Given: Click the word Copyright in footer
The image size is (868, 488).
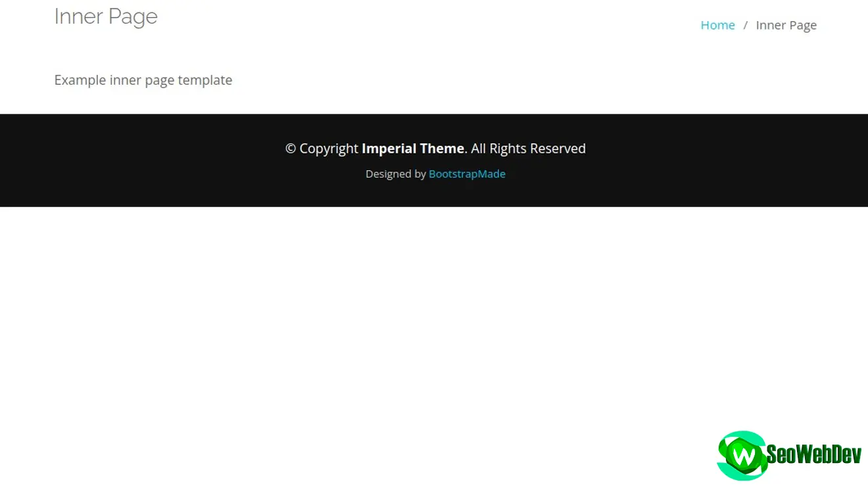Looking at the screenshot, I should pyautogui.click(x=329, y=149).
